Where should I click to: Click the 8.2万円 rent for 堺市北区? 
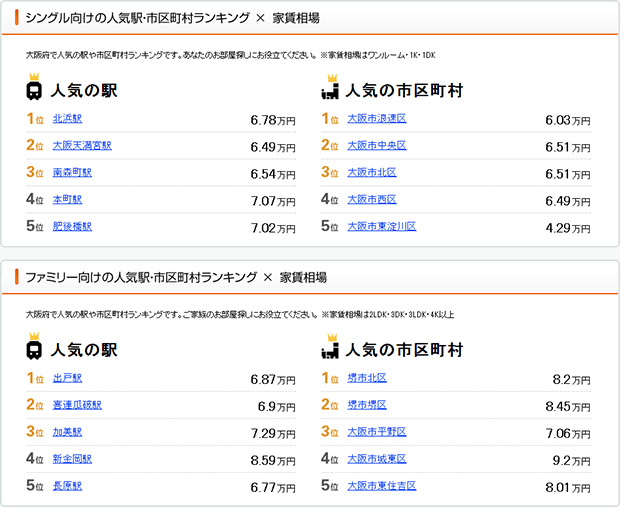[x=571, y=380]
